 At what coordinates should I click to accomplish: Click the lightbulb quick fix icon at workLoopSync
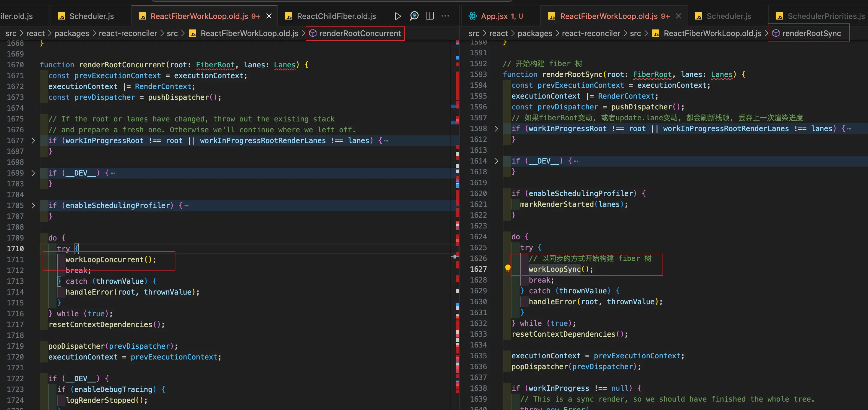[508, 268]
